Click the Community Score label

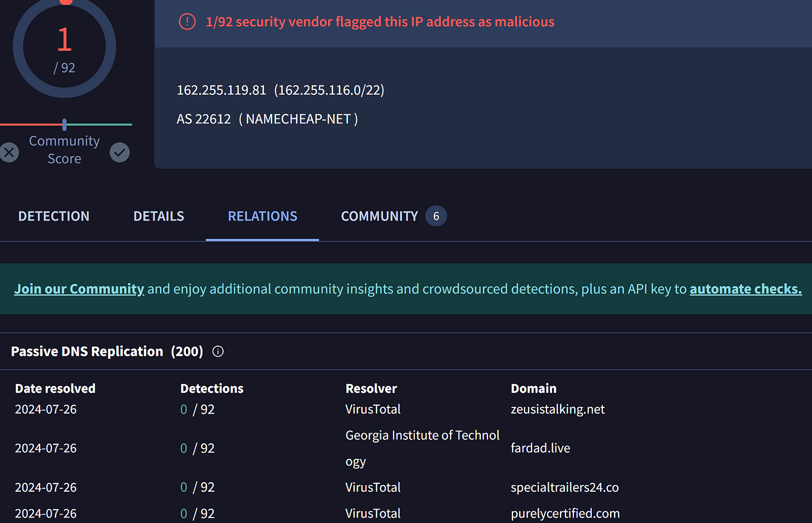point(64,150)
